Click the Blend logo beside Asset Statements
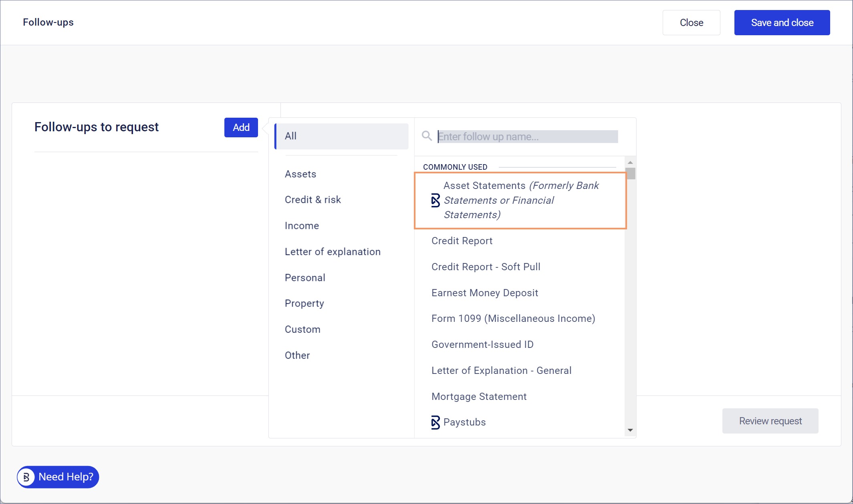Screen dimensions: 853x504 (x=435, y=200)
